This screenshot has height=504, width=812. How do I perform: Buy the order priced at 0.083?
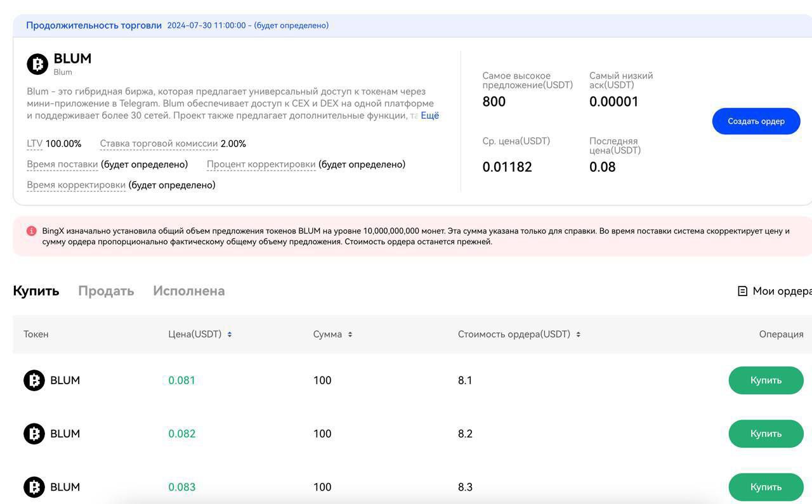point(765,487)
